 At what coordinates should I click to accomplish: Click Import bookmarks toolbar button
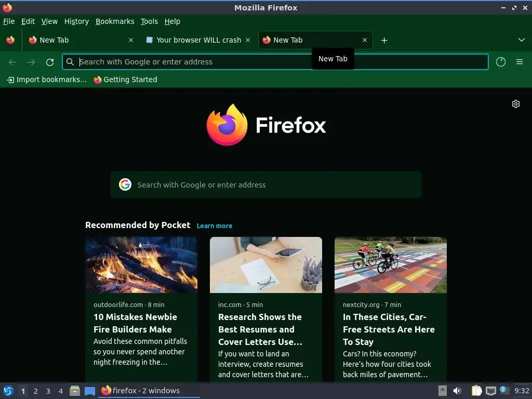tap(47, 79)
